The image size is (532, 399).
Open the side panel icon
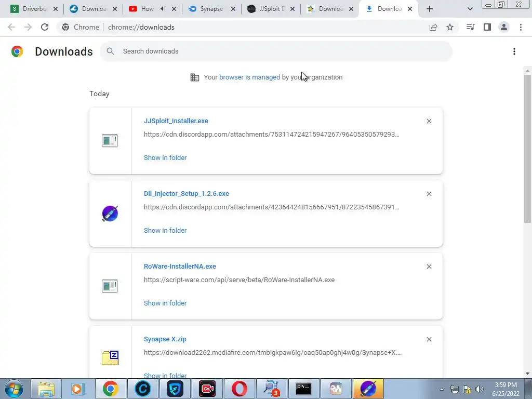click(x=487, y=27)
